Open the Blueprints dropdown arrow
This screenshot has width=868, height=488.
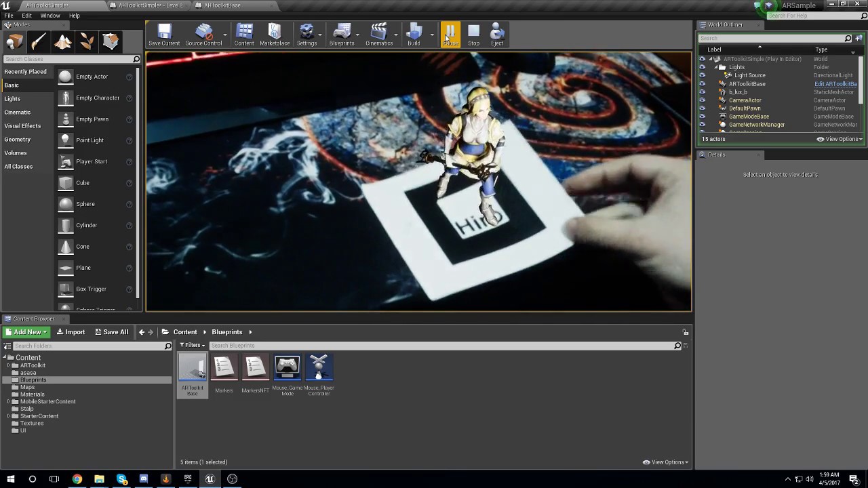[357, 35]
